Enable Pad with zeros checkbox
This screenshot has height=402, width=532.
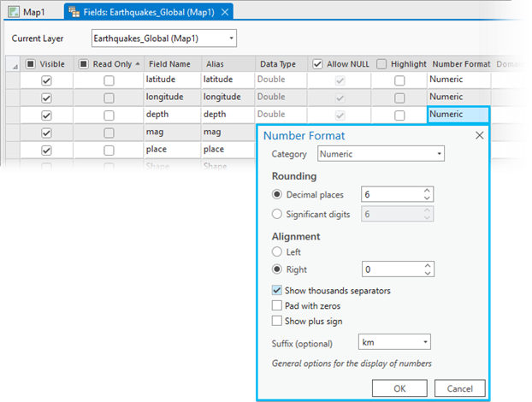(277, 305)
